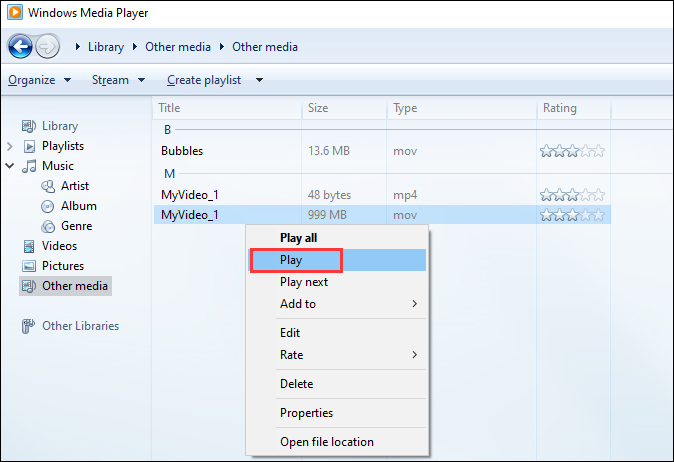Open the Create playlist dropdown arrow
The image size is (674, 462).
point(259,80)
